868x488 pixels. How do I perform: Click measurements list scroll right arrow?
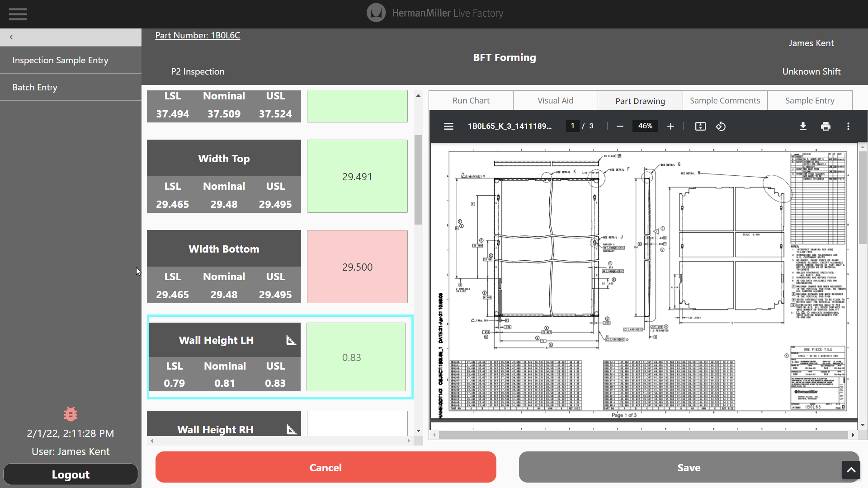[x=409, y=441]
